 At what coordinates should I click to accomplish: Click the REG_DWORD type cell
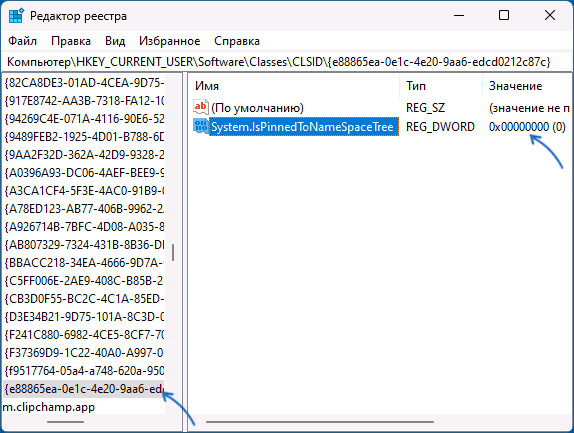click(x=440, y=127)
